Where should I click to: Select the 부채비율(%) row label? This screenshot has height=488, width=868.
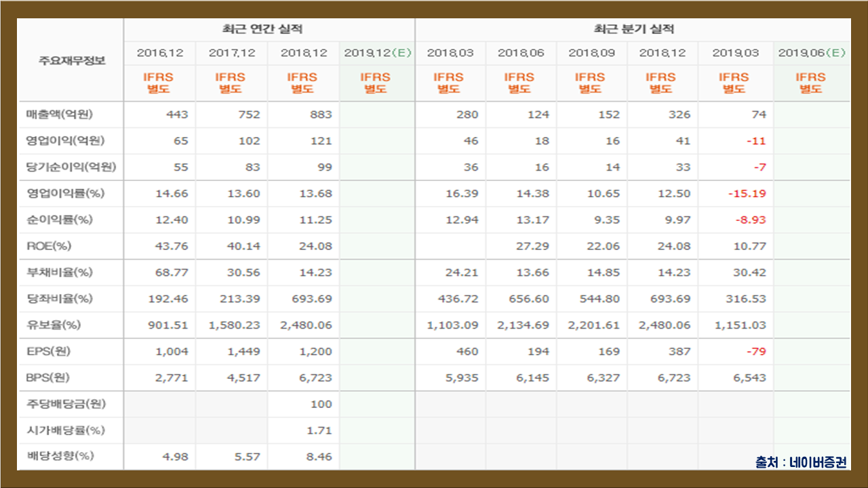[59, 272]
